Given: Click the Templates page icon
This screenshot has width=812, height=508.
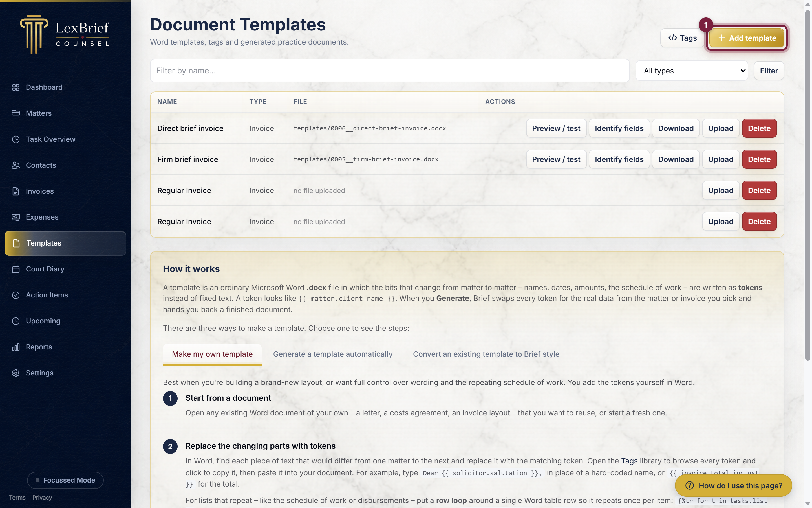Looking at the screenshot, I should point(16,243).
